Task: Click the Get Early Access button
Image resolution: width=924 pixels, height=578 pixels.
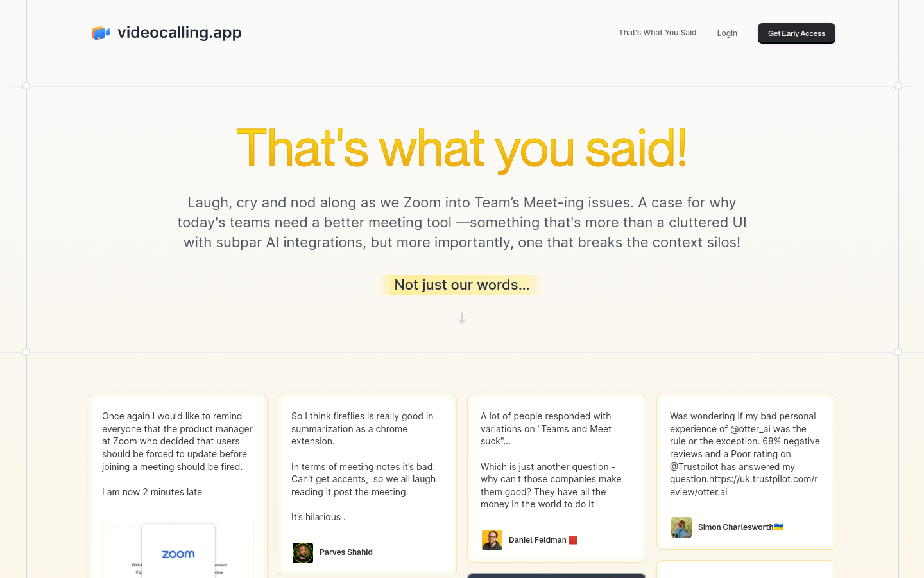Action: coord(796,33)
